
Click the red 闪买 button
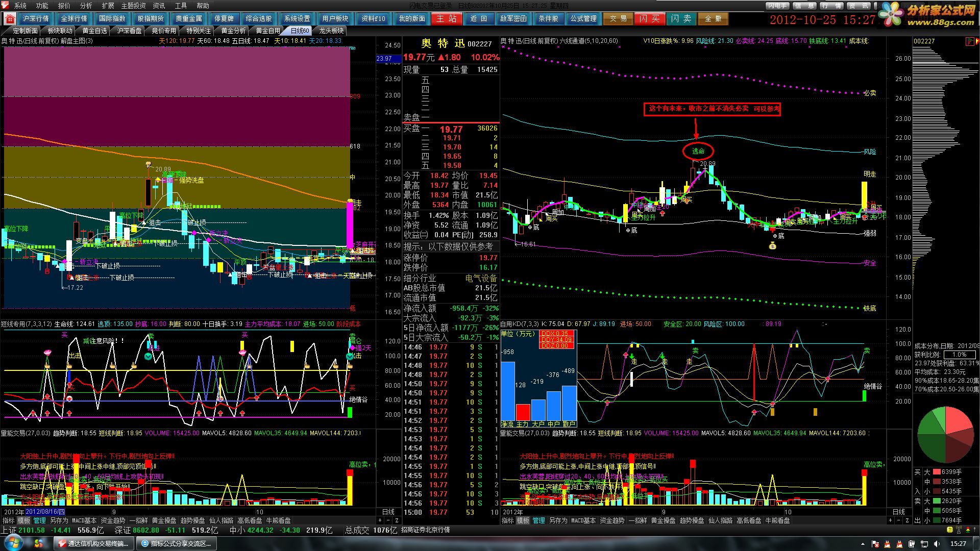click(650, 19)
